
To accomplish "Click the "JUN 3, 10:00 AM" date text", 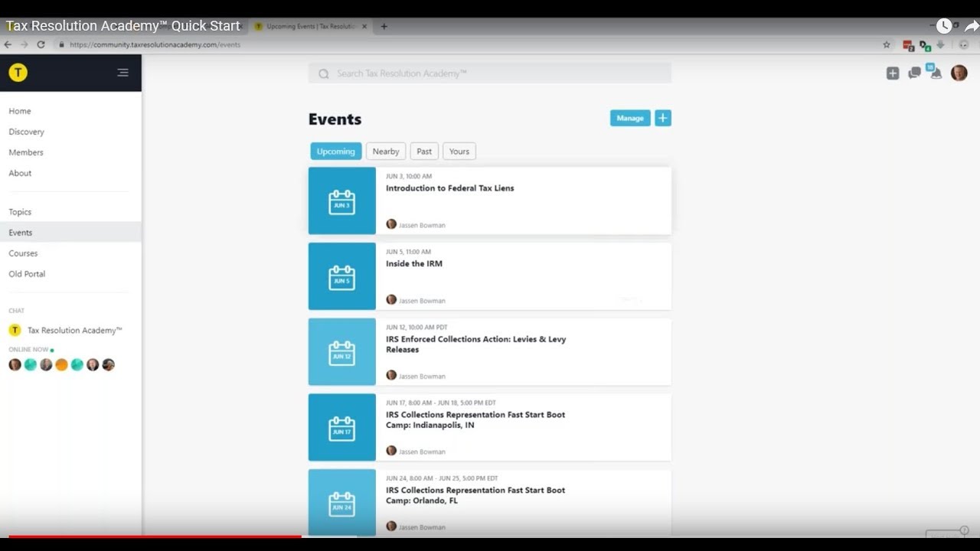I will [x=409, y=176].
